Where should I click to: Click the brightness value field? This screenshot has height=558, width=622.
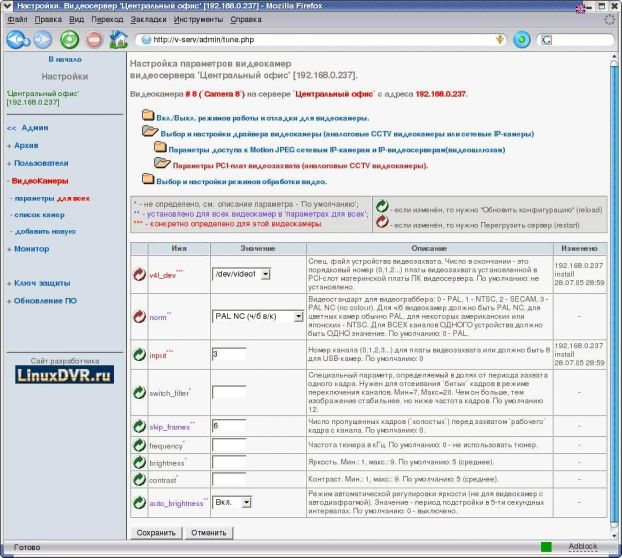[229, 462]
